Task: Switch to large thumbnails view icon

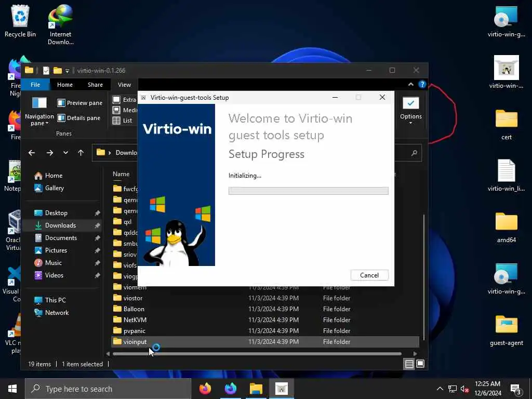Action: 420,364
